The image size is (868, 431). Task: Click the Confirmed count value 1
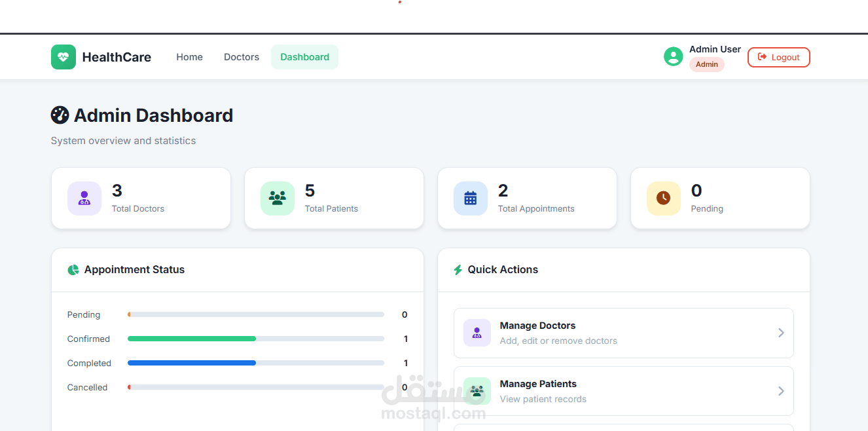[406, 339]
